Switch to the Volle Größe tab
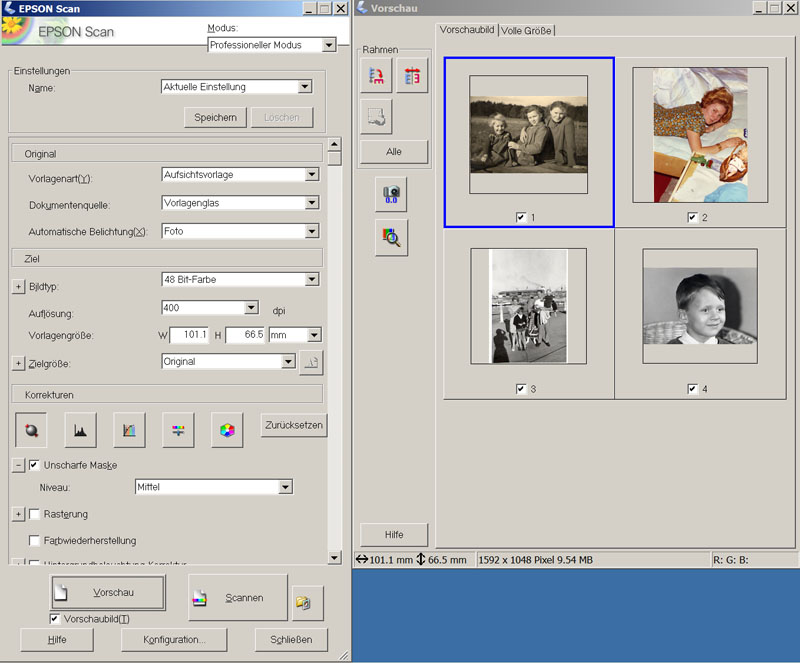This screenshot has width=800, height=663. point(526,31)
